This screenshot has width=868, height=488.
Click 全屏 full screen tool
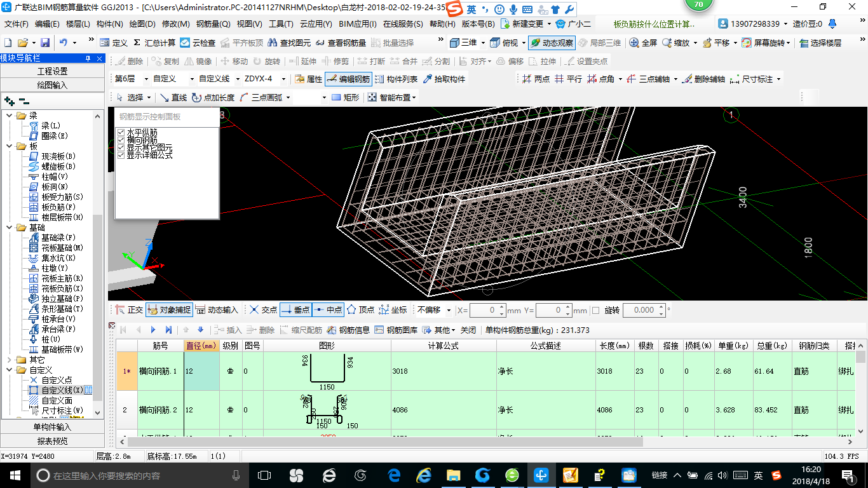(x=643, y=43)
